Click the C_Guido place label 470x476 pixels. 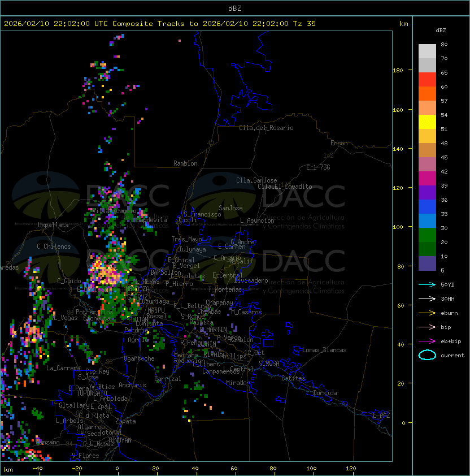pyautogui.click(x=69, y=281)
